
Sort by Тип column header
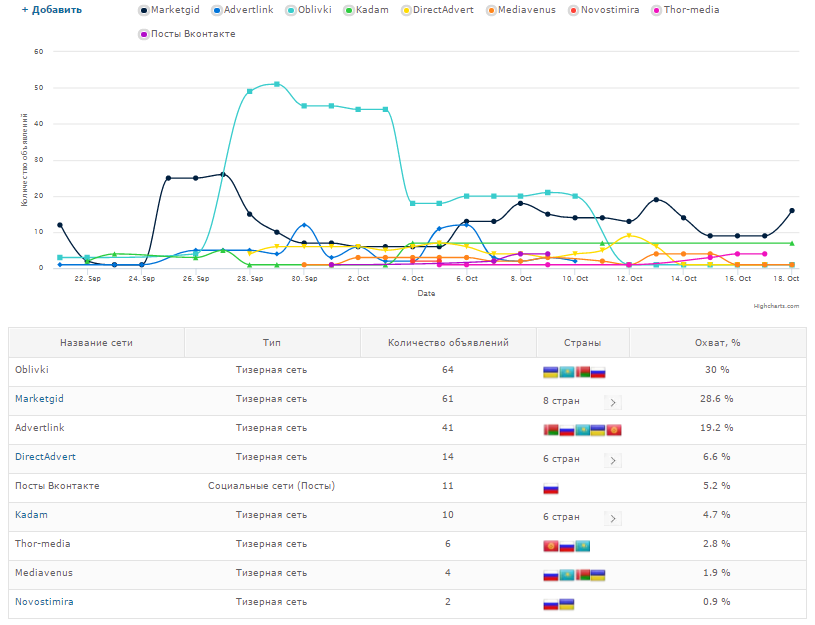272,343
